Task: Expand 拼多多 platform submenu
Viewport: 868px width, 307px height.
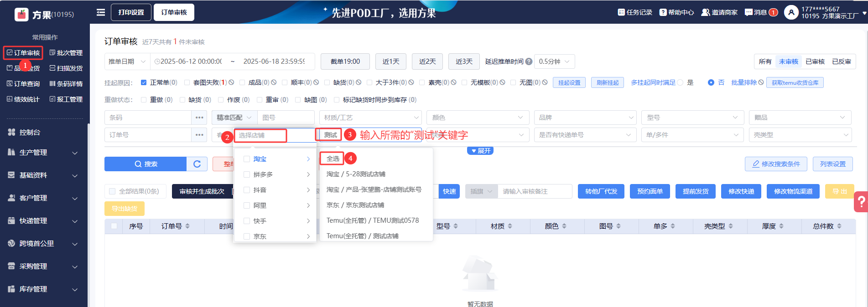Action: 308,174
